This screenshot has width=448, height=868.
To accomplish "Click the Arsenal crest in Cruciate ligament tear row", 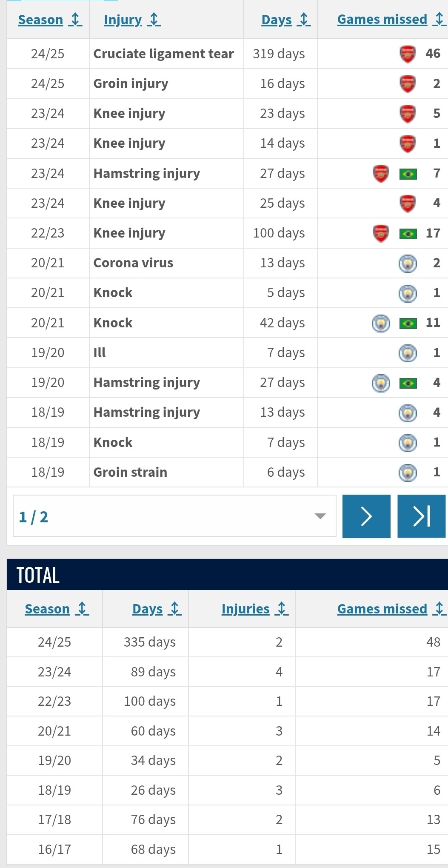I will point(408,54).
